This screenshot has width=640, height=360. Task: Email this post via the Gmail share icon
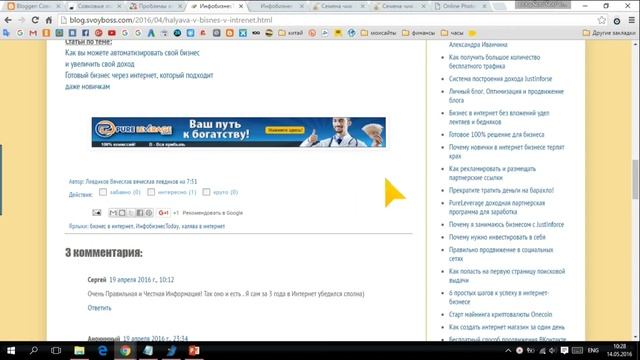[x=113, y=213]
